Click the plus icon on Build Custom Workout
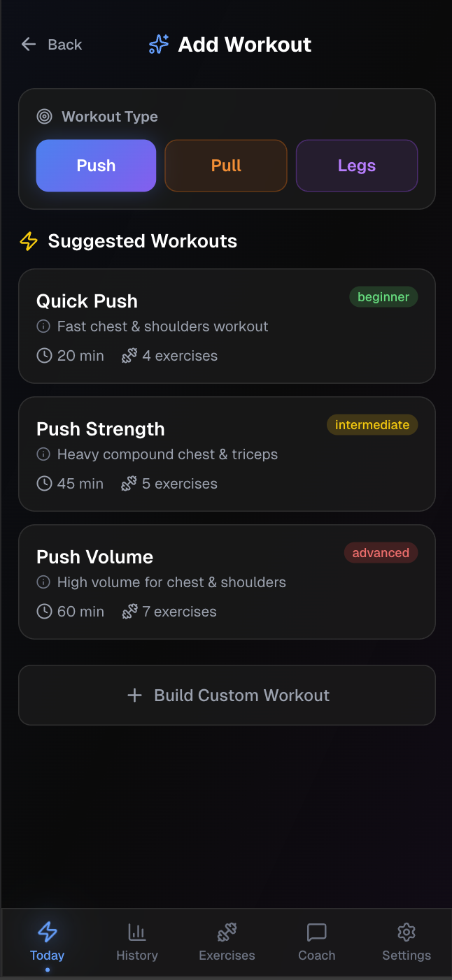 click(134, 696)
